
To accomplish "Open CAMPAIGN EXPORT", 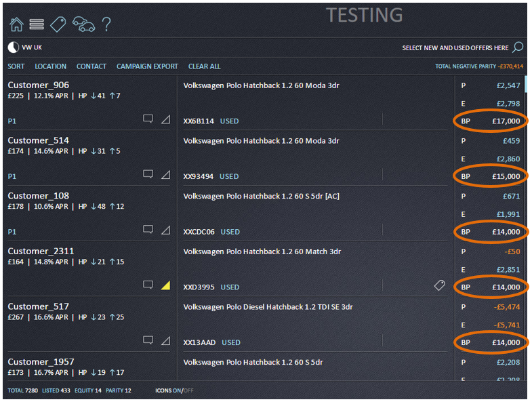I will coord(147,66).
